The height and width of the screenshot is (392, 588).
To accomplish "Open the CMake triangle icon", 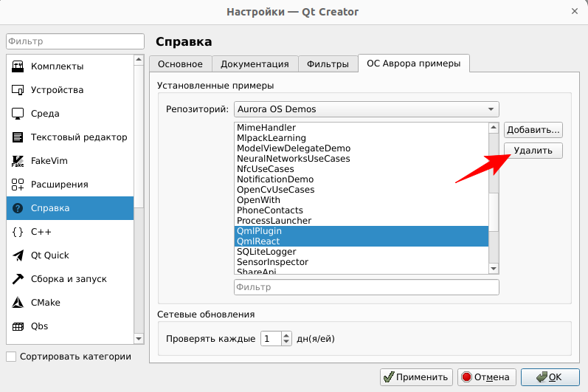I will 18,303.
